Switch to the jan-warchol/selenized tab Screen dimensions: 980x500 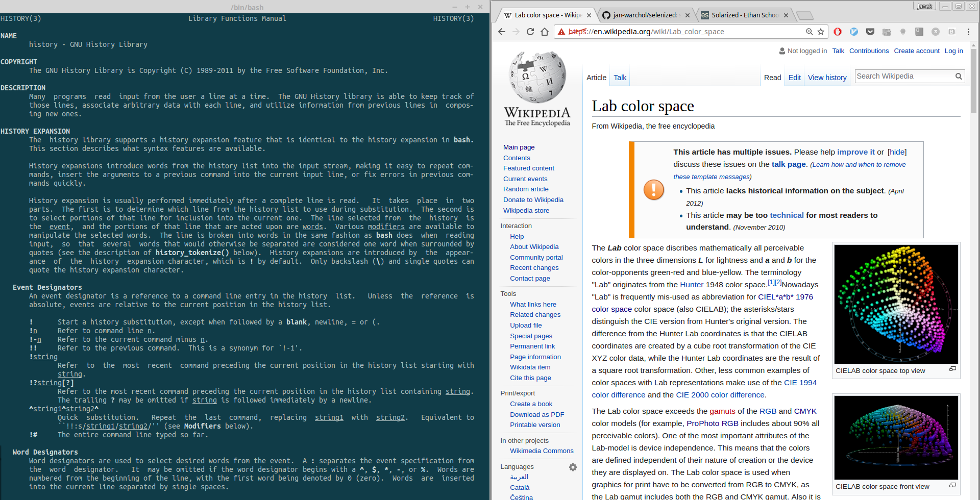(x=646, y=15)
